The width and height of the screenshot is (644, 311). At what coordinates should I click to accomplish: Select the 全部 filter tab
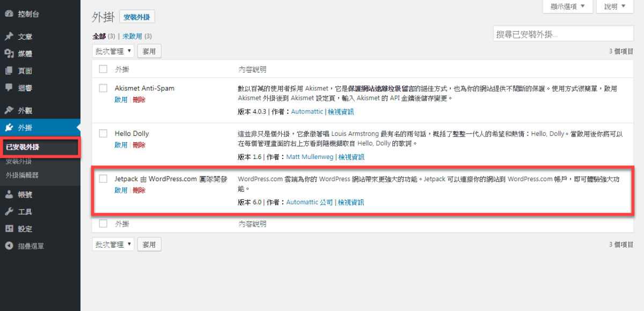click(x=99, y=37)
